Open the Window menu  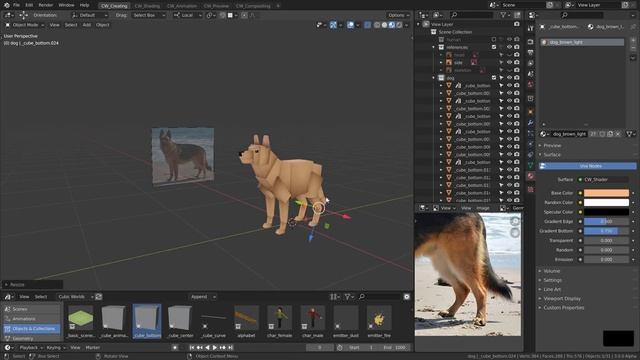(66, 5)
